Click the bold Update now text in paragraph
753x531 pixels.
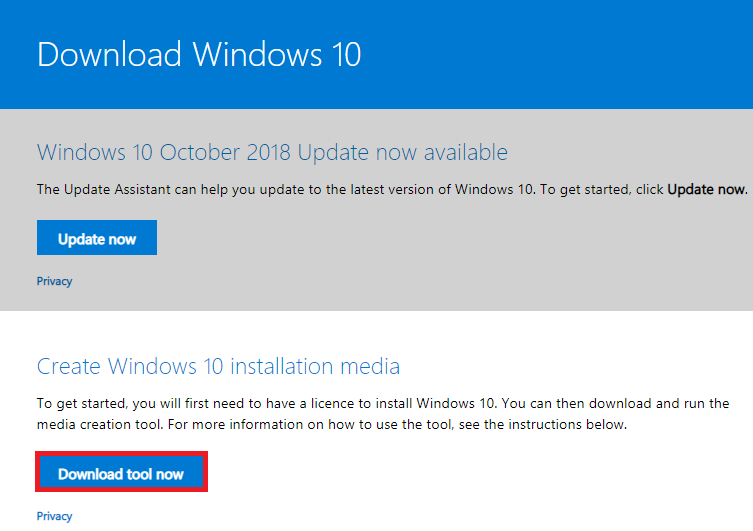point(707,190)
